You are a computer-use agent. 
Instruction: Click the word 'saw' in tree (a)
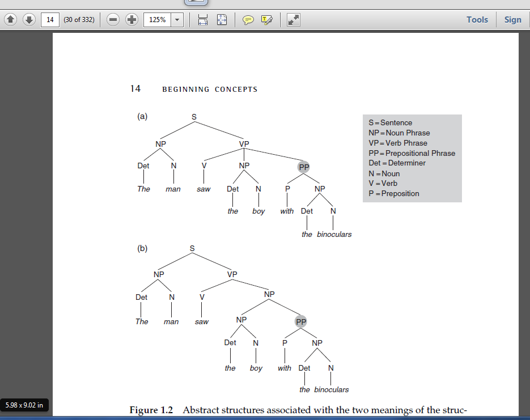pos(203,189)
